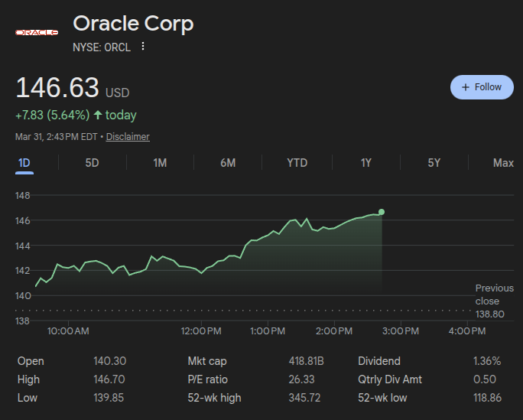Viewport: 523px width, 420px height.
Task: Follow the Oracle Corp stock
Action: pos(482,87)
